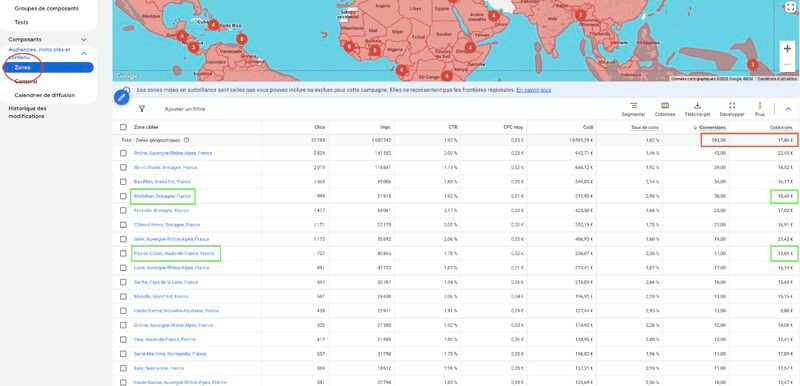Collapse Audiences, mots clés et contenu section

pyautogui.click(x=84, y=54)
